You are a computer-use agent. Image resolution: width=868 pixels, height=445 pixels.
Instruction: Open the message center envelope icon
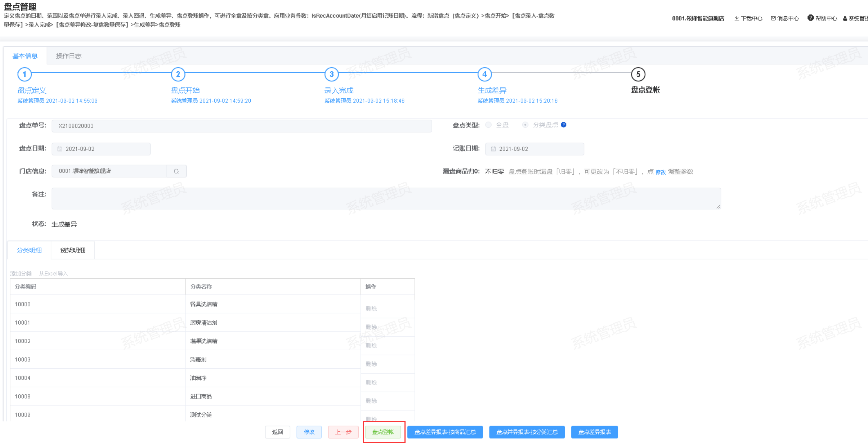(773, 18)
